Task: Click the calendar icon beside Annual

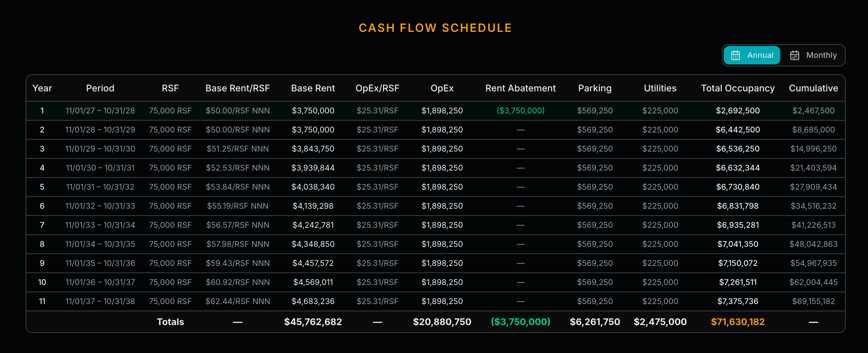Action: click(736, 55)
